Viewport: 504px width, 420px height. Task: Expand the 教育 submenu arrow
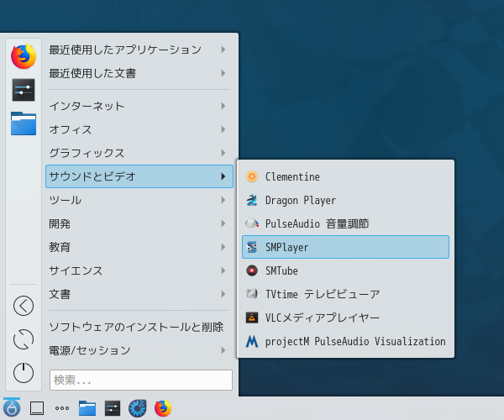pos(223,247)
